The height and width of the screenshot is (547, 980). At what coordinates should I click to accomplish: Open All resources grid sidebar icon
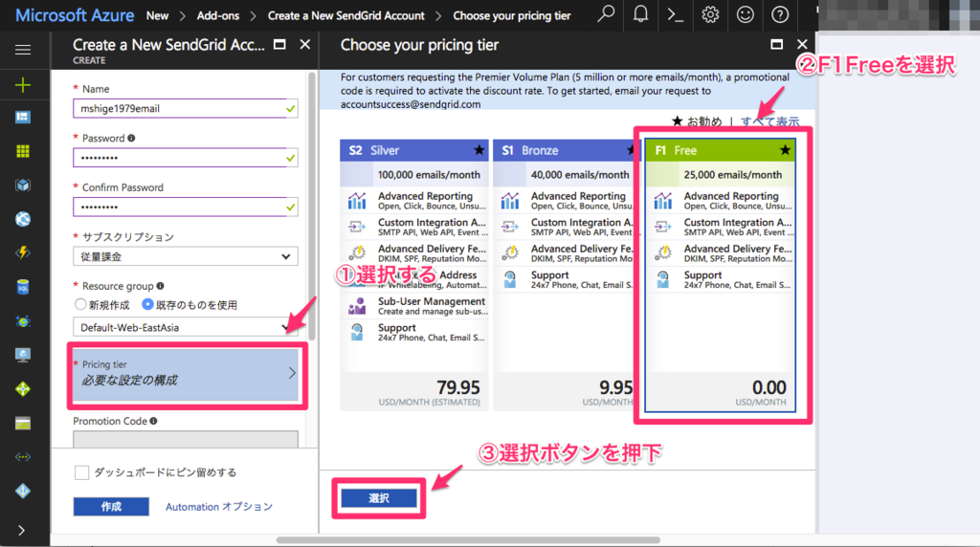point(23,151)
